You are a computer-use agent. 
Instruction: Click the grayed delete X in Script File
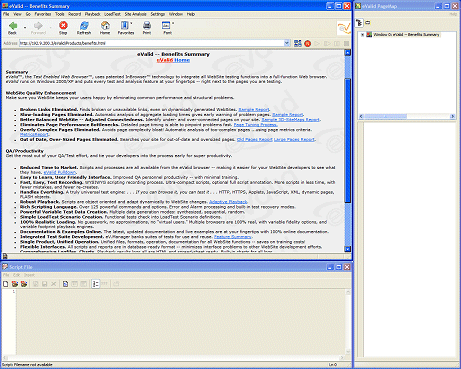(53, 284)
